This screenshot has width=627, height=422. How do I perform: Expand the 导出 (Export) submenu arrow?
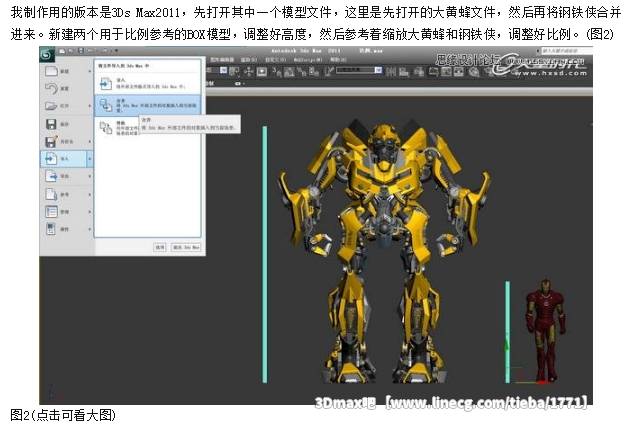pyautogui.click(x=90, y=176)
